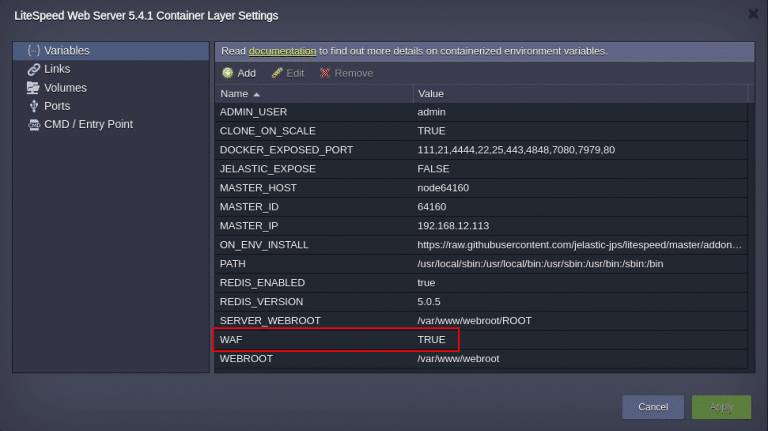Image resolution: width=768 pixels, height=431 pixels.
Task: Click the Ports USB icon
Action: [33, 106]
